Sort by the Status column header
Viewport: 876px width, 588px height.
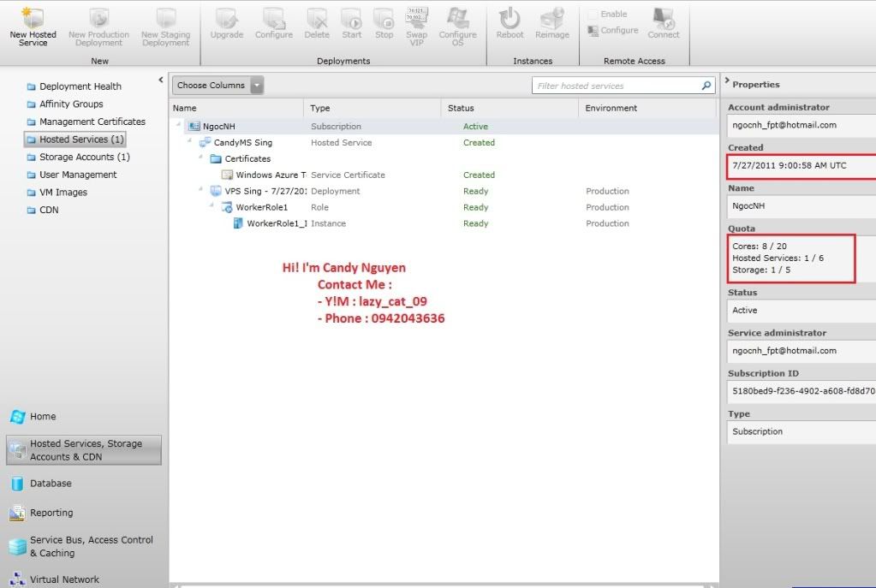510,109
